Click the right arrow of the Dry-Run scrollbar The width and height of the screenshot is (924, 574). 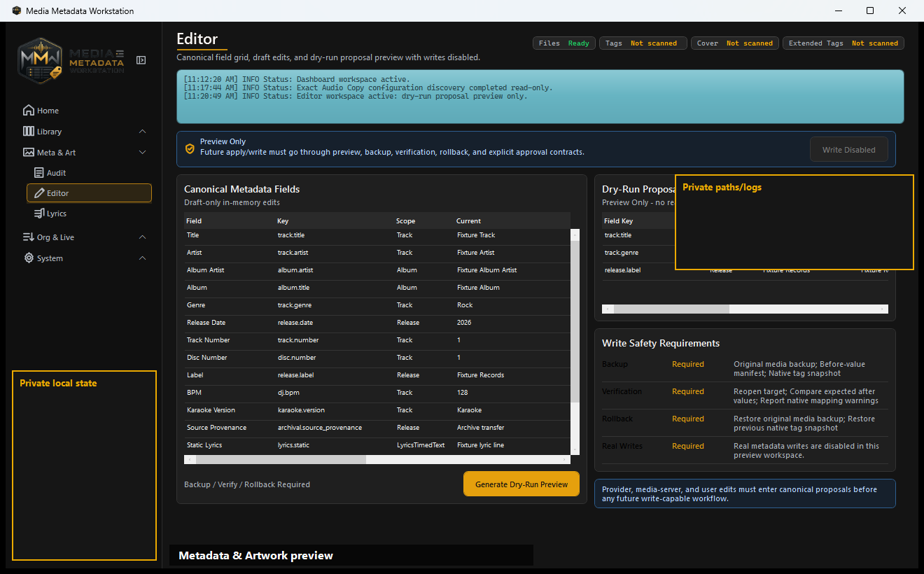coord(883,309)
